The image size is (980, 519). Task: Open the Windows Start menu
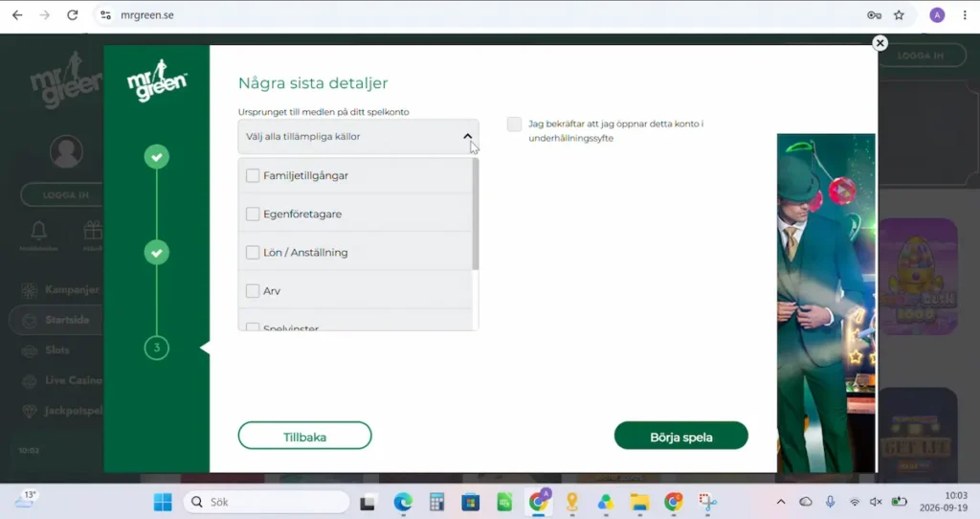click(x=163, y=502)
